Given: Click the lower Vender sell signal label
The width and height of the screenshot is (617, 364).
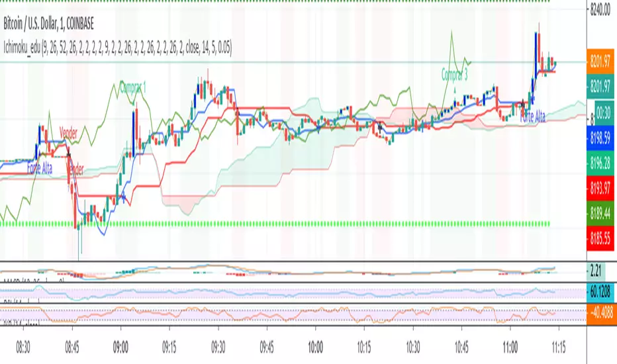Looking at the screenshot, I should (x=76, y=169).
